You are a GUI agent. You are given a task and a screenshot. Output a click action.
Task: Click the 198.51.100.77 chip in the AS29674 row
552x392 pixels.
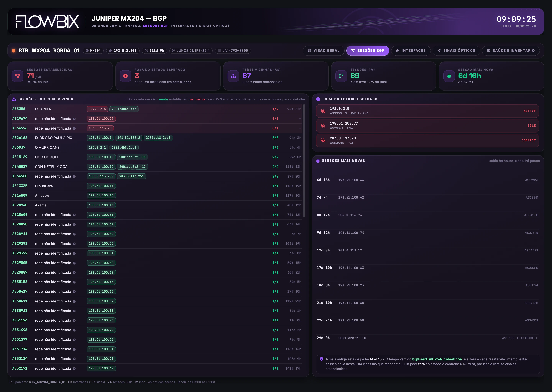(x=101, y=119)
